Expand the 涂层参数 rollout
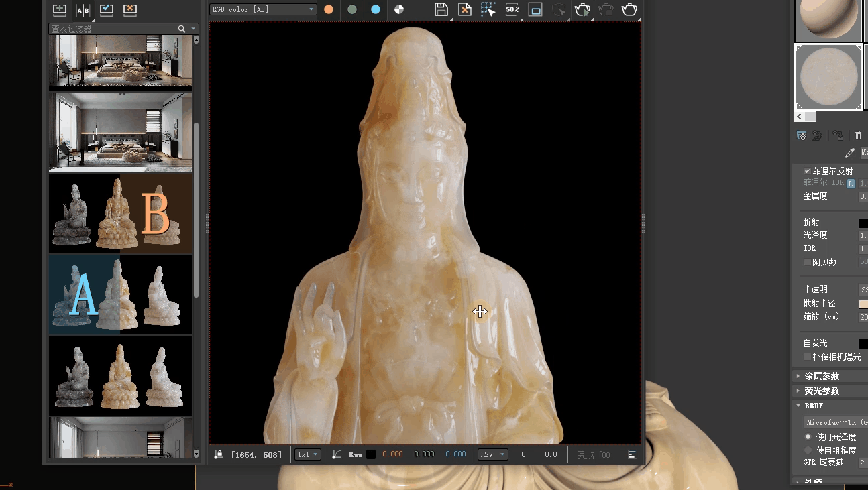Screen dimensions: 868x490 coord(822,376)
